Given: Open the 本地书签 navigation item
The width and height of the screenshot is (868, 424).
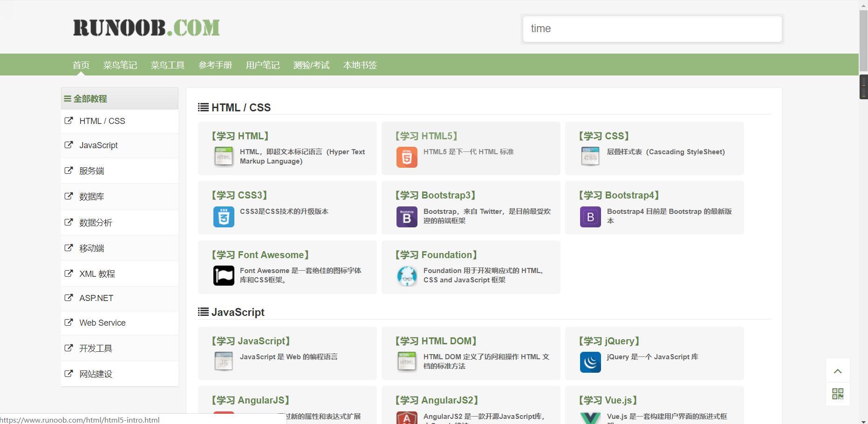Looking at the screenshot, I should click(360, 65).
